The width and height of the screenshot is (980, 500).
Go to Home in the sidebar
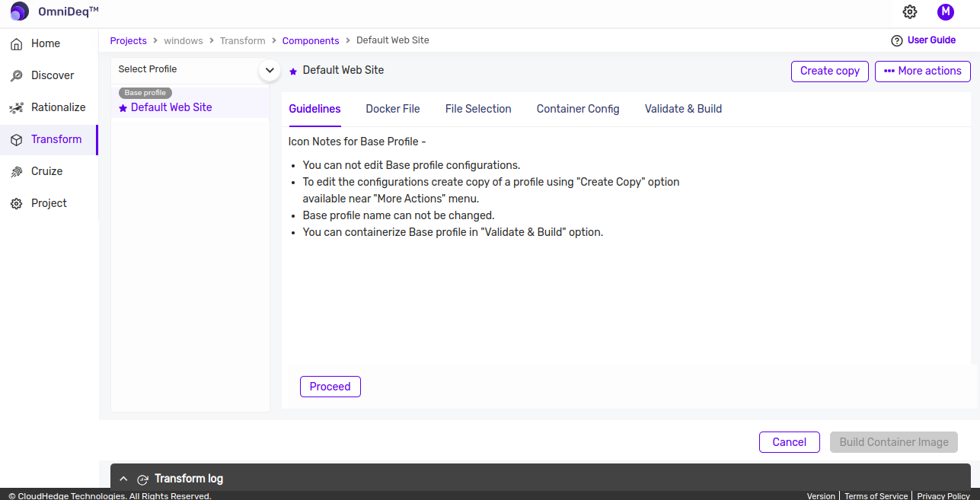click(x=45, y=43)
